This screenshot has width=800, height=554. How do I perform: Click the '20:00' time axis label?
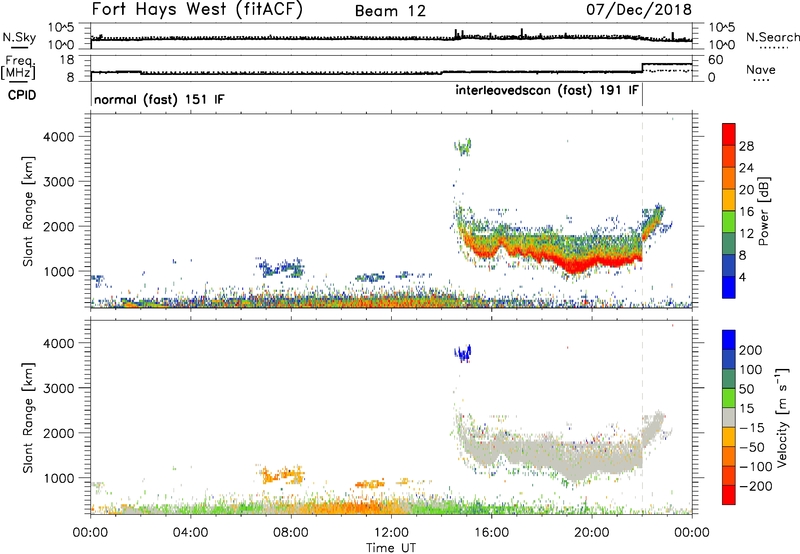click(592, 533)
